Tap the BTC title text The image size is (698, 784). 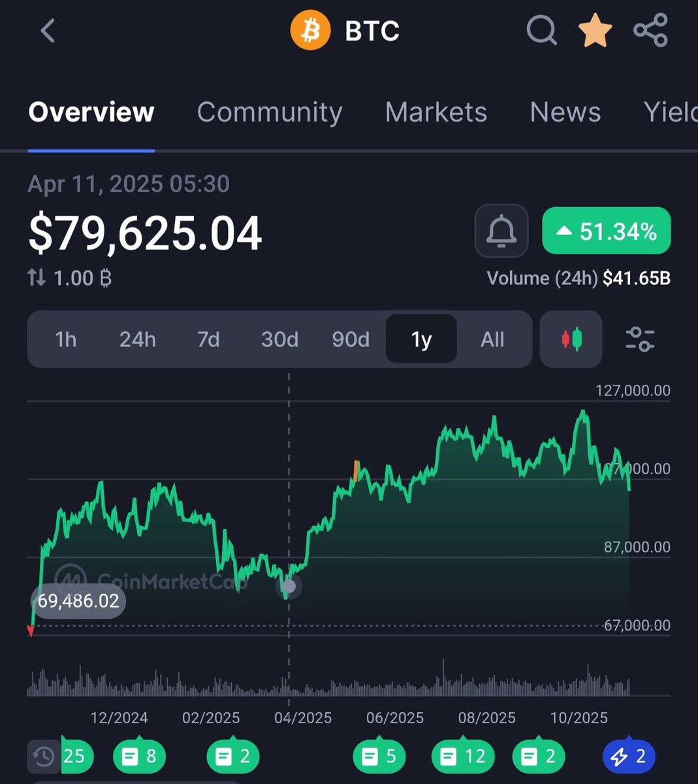click(x=372, y=31)
